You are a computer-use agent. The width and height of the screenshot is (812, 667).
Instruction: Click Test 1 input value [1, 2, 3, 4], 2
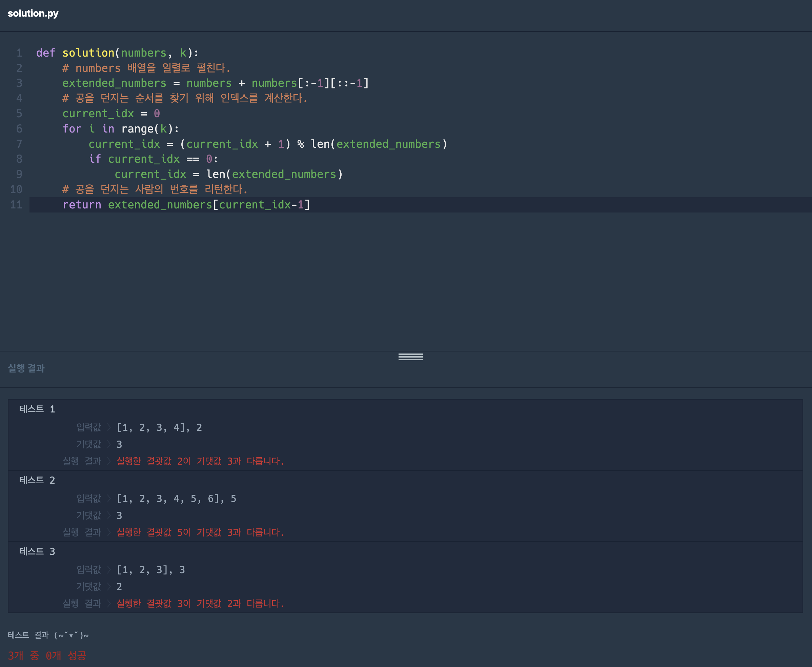159,428
